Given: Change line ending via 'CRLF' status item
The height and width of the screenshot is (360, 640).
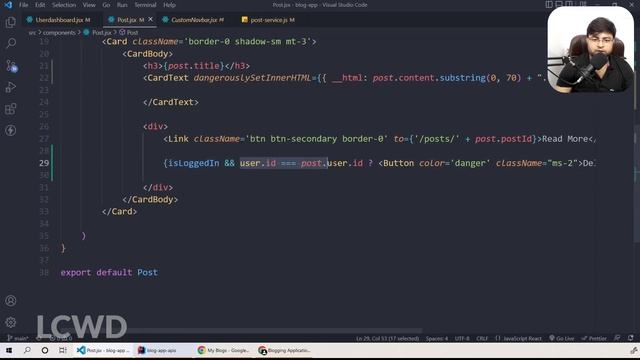Looking at the screenshot, I should (482, 338).
